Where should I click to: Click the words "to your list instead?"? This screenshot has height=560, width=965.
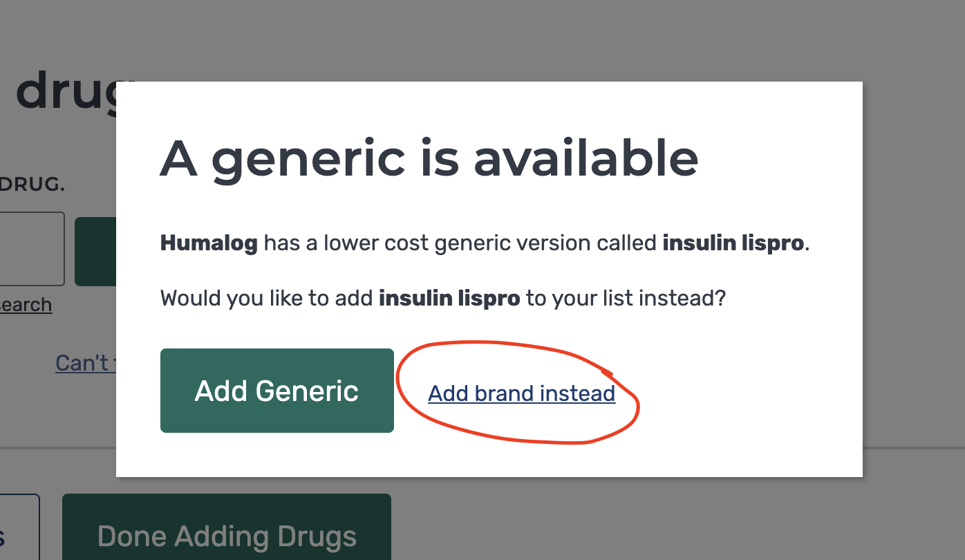pos(626,299)
